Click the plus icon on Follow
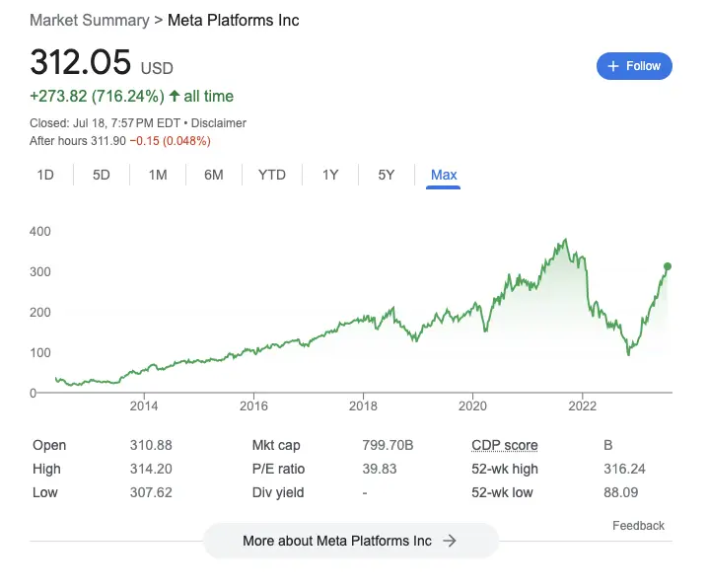This screenshot has width=708, height=588. click(613, 66)
